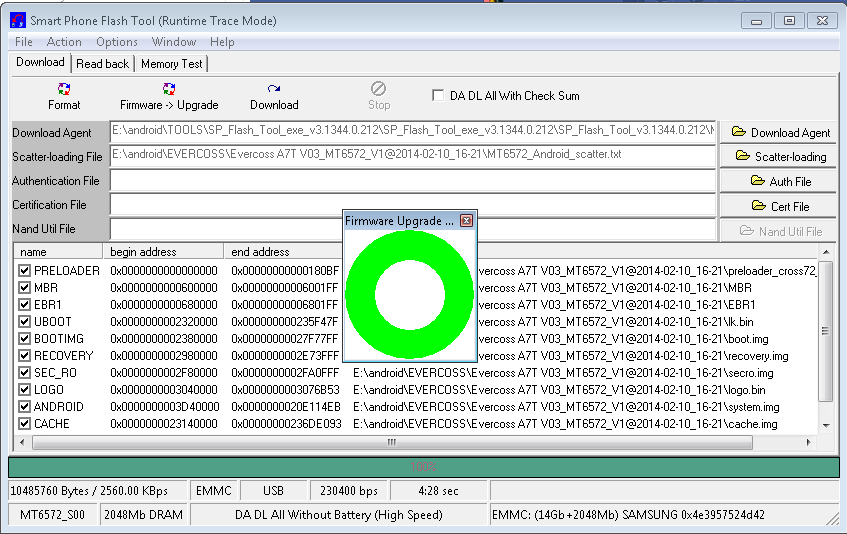
Task: Sort by the end address column header
Action: point(283,252)
